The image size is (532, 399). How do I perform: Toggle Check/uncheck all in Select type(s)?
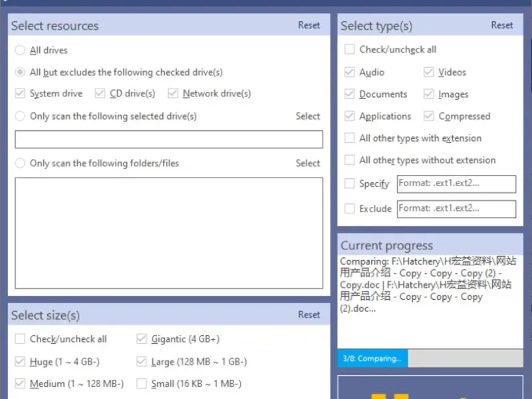click(x=350, y=49)
